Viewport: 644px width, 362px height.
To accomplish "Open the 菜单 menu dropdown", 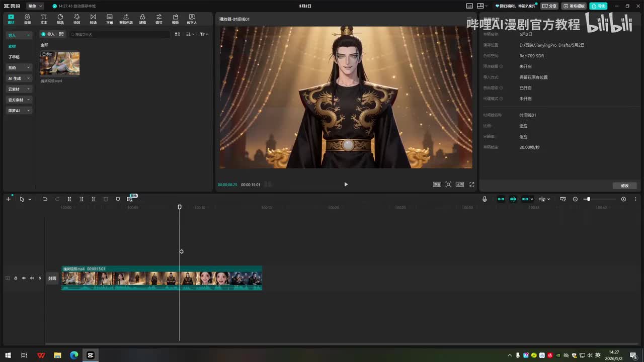I will click(x=35, y=6).
